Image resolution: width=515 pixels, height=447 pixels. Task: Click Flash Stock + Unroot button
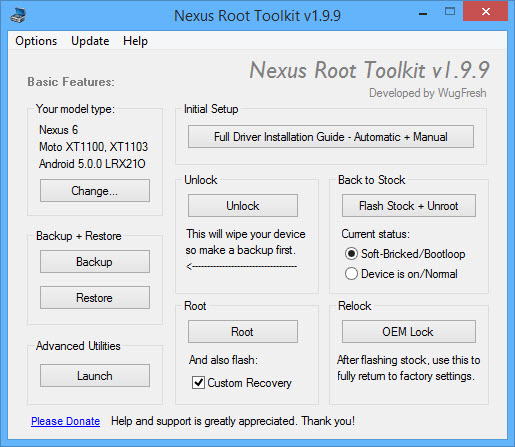409,206
